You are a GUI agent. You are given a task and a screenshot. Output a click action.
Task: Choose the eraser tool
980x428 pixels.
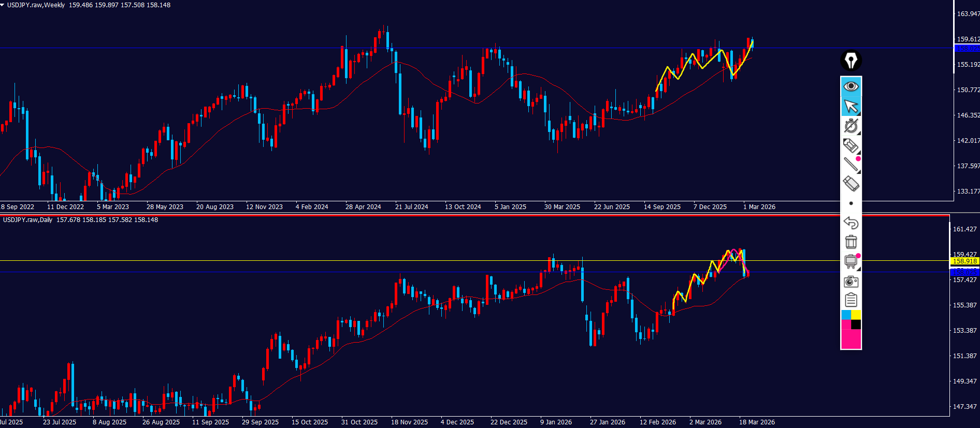pyautogui.click(x=851, y=184)
